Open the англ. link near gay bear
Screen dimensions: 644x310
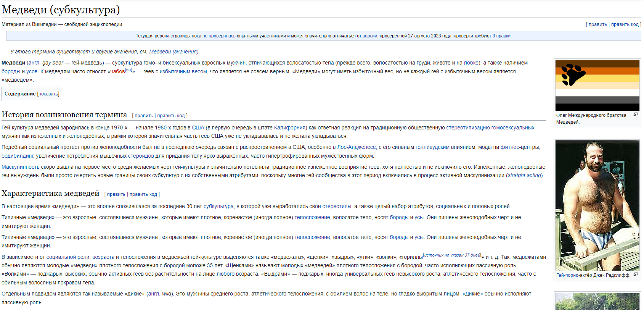34,63
